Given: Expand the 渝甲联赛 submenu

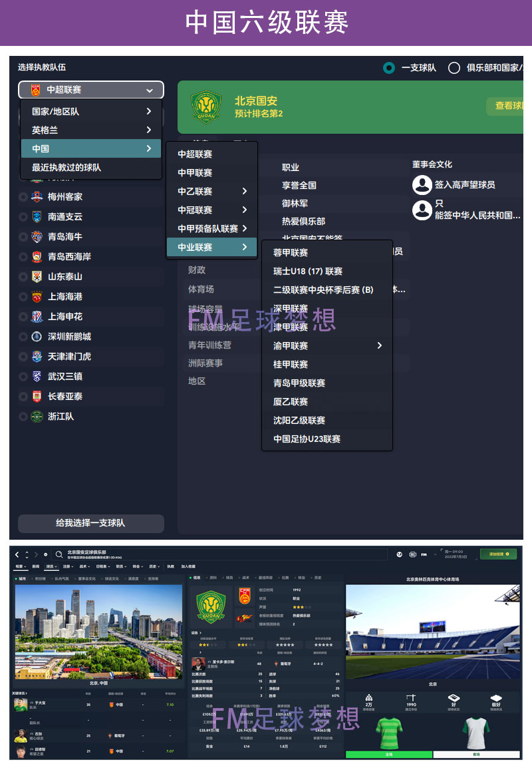Looking at the screenshot, I should click(327, 345).
